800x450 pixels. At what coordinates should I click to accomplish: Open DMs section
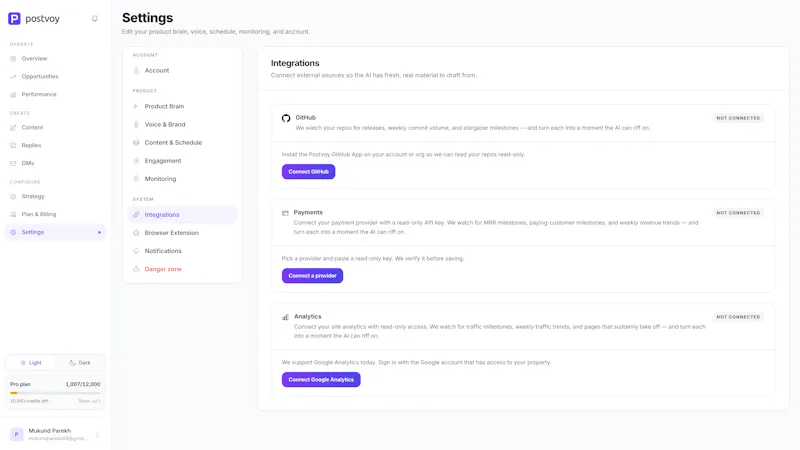(x=55, y=163)
